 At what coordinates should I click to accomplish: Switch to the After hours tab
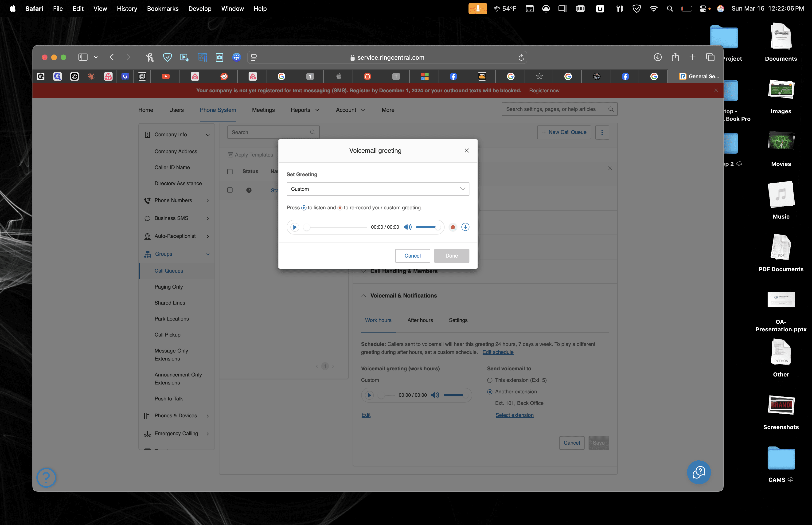tap(420, 320)
